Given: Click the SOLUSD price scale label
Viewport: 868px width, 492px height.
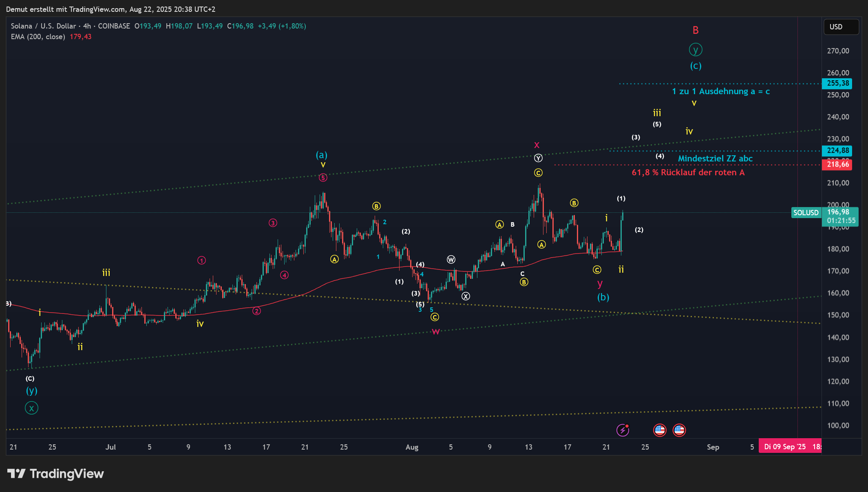Looking at the screenshot, I should pos(806,213).
